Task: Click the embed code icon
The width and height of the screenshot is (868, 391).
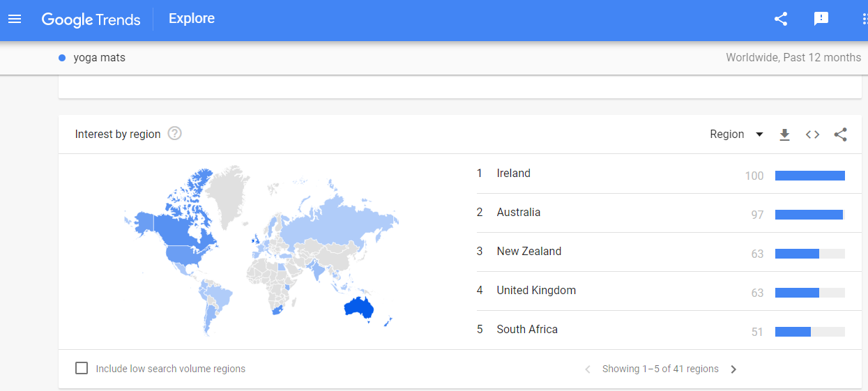Action: click(x=812, y=135)
